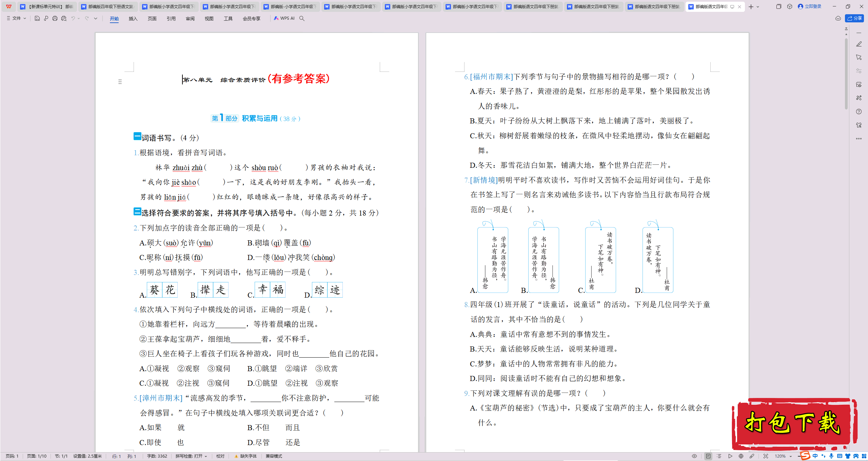Click the paragraph drag handle beside title

point(120,82)
